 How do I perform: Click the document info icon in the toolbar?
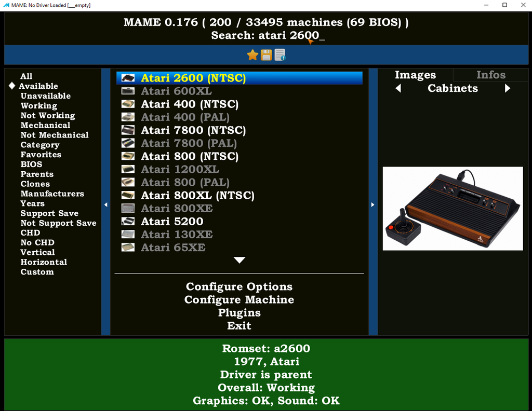[280, 55]
